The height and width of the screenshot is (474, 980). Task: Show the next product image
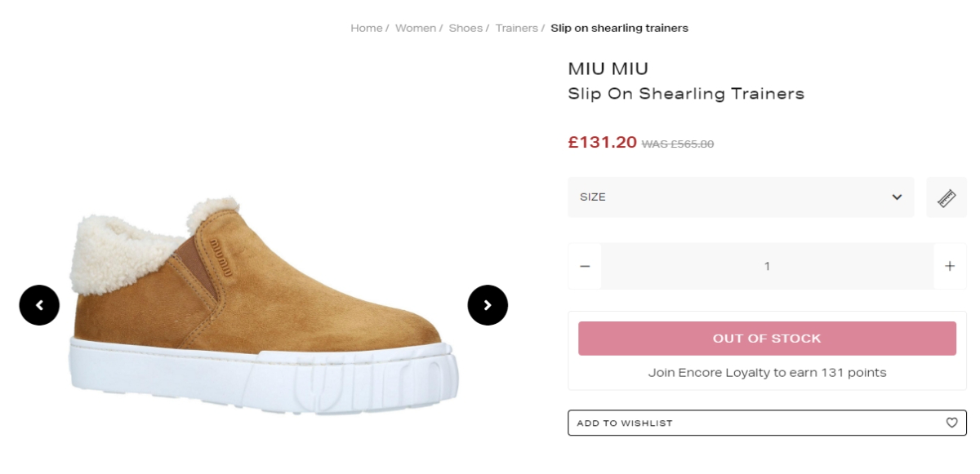coord(488,305)
